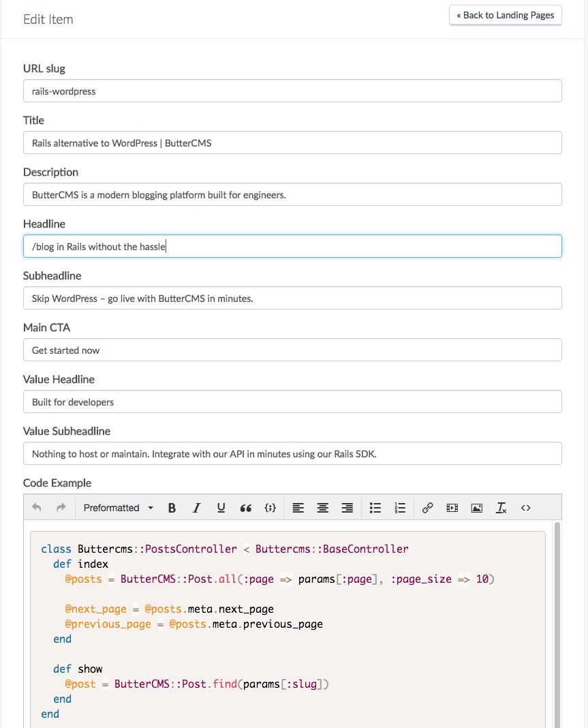This screenshot has width=588, height=728.
Task: Click the code editor vertical scrollbar
Action: (x=557, y=624)
